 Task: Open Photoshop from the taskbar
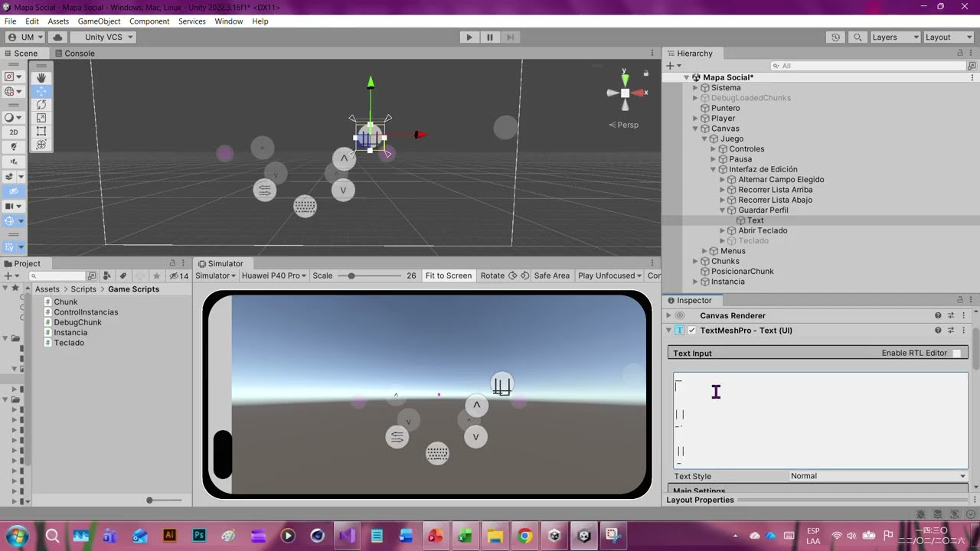(199, 536)
